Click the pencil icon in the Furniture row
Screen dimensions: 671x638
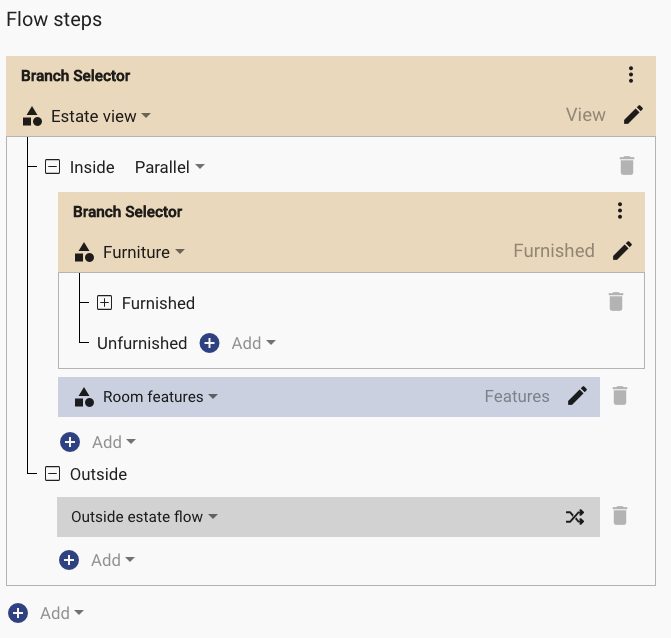(623, 251)
